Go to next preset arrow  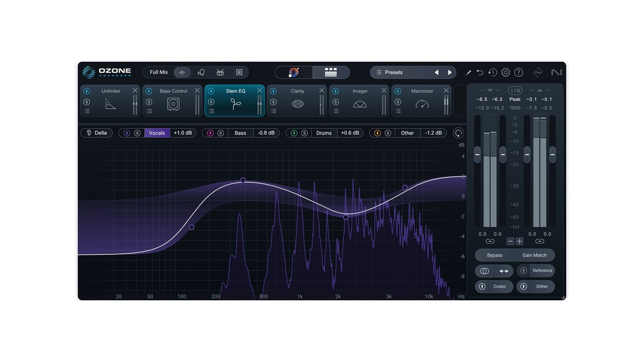point(450,72)
